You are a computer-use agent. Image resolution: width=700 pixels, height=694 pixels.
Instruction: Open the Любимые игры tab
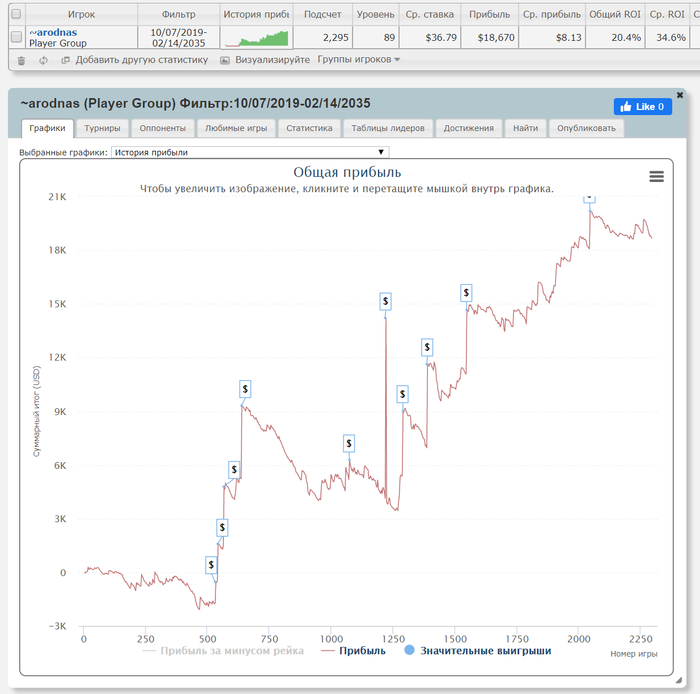tap(236, 128)
